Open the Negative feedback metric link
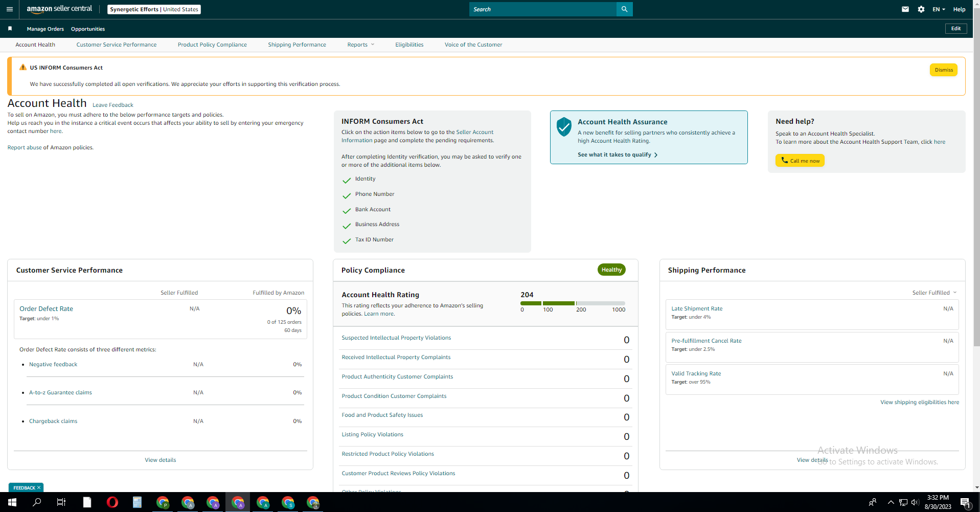 click(53, 364)
